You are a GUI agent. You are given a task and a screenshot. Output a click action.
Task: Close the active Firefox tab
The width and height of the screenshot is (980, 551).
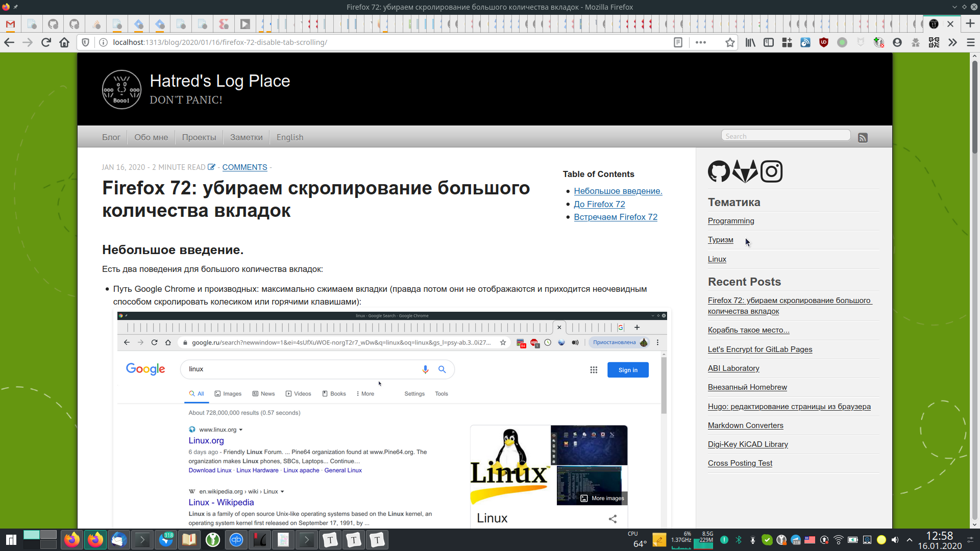coord(950,24)
